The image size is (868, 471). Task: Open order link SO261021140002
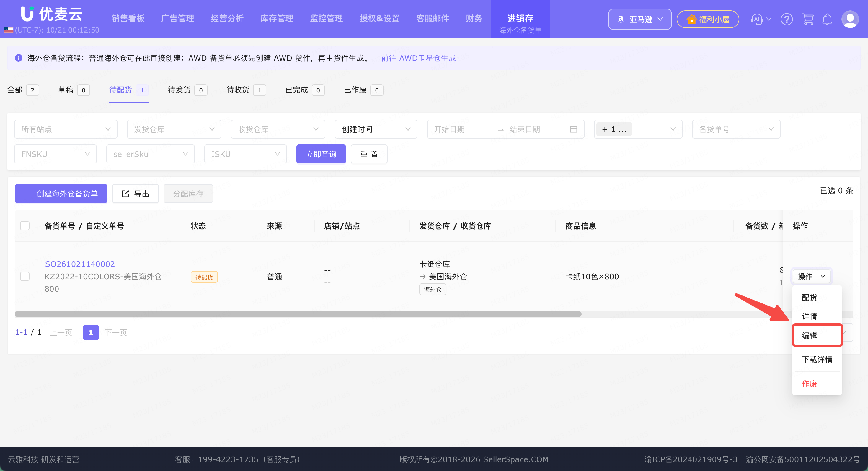tap(80, 264)
